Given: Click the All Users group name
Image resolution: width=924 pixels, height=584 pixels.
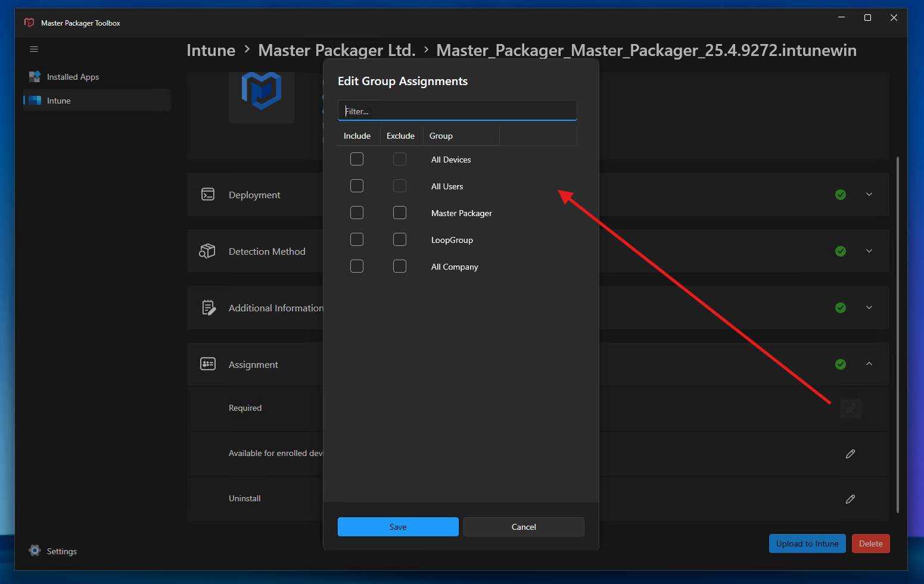Looking at the screenshot, I should (447, 186).
